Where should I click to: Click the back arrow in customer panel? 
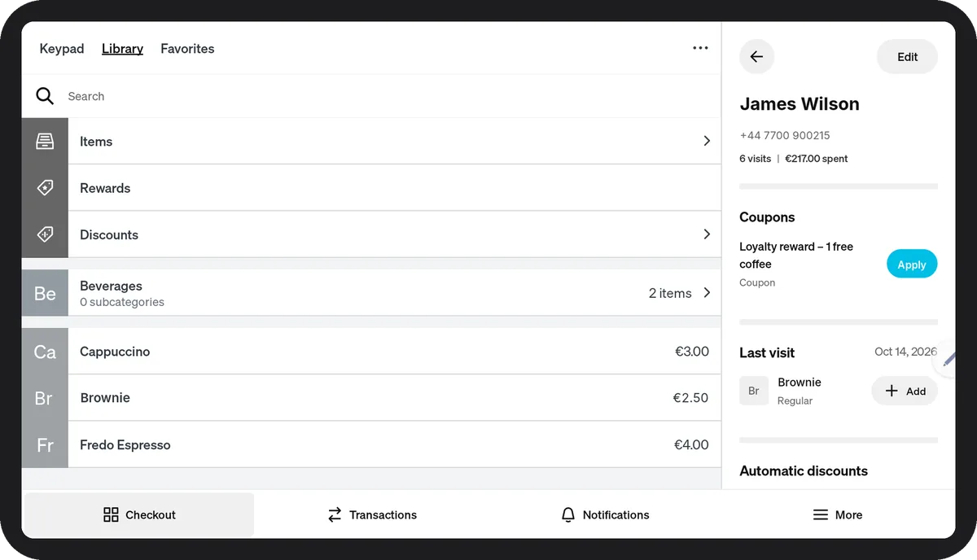[756, 57]
